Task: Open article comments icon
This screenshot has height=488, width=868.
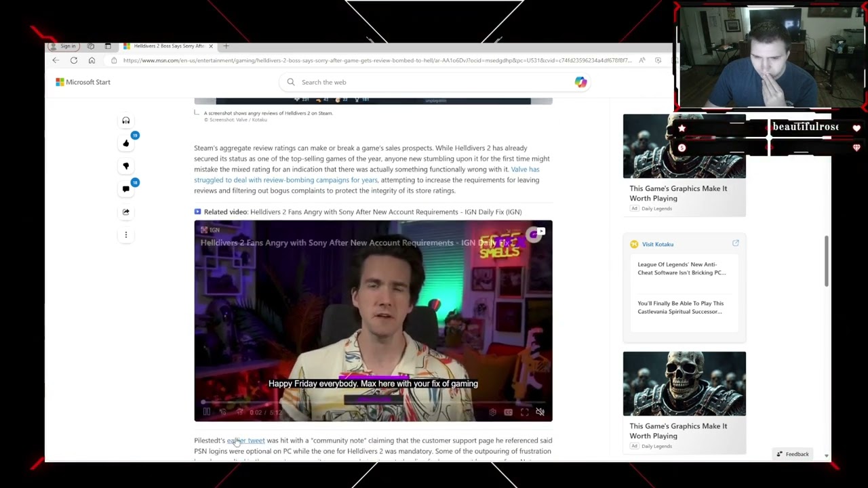Action: click(125, 189)
